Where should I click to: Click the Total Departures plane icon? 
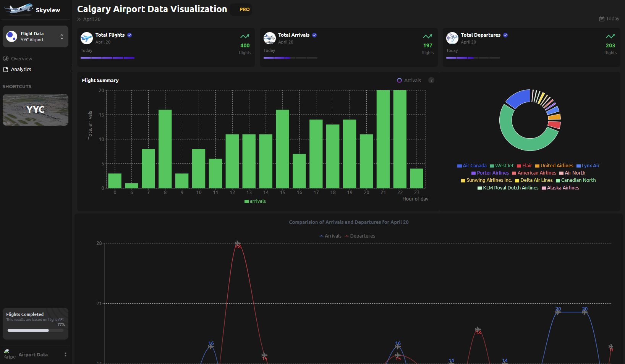(452, 38)
